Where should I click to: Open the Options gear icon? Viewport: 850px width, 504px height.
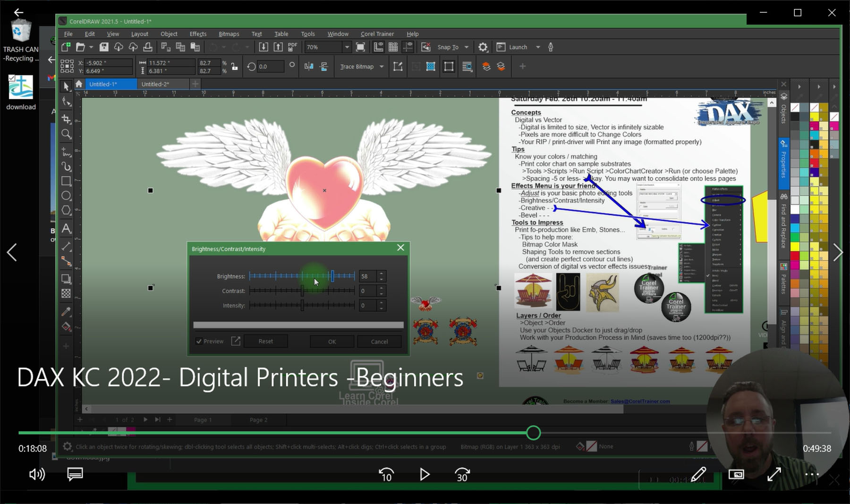point(483,47)
